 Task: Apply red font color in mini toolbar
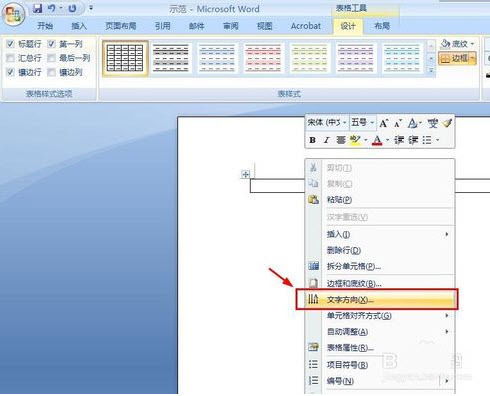tap(377, 140)
